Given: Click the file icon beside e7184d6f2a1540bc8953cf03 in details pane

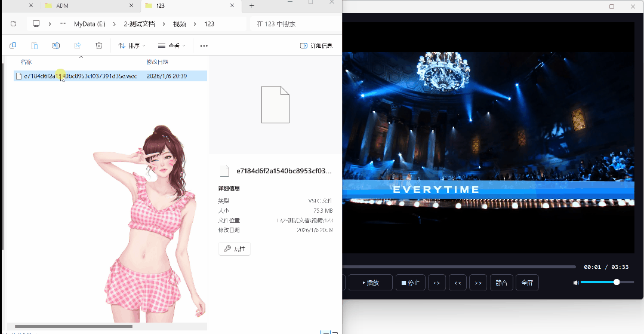Looking at the screenshot, I should [224, 171].
